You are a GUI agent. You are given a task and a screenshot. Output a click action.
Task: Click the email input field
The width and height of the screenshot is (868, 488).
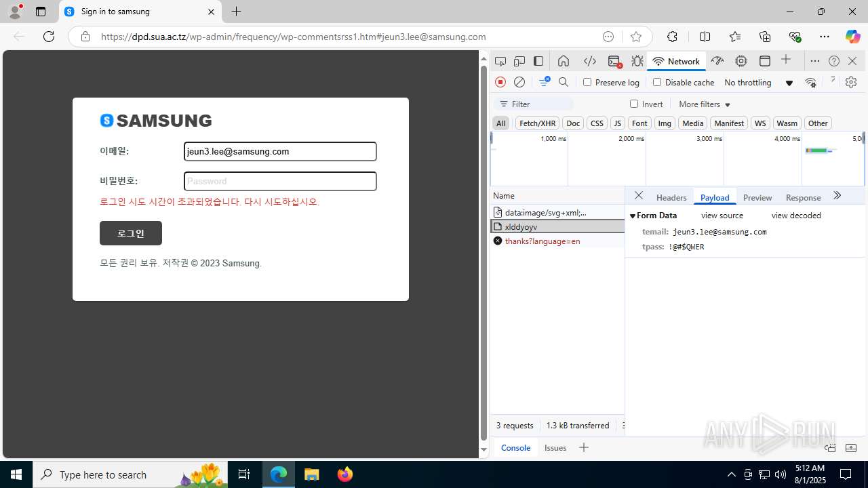(x=280, y=151)
